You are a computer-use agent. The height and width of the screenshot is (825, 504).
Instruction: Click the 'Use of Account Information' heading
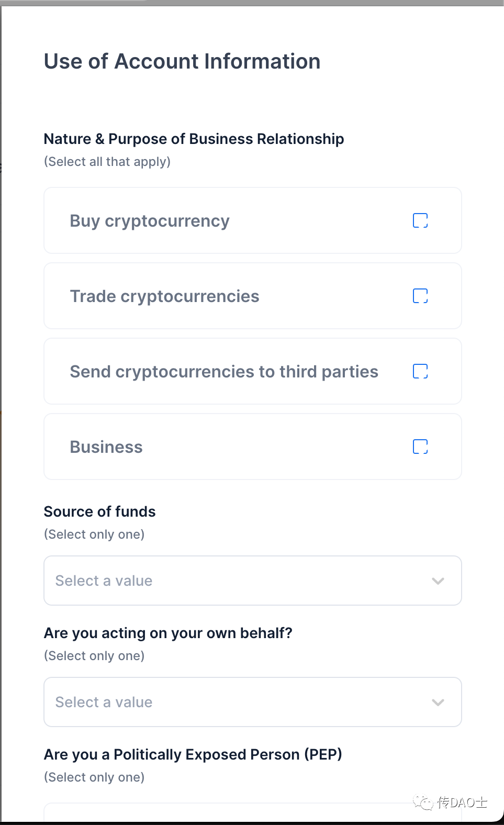tap(182, 61)
